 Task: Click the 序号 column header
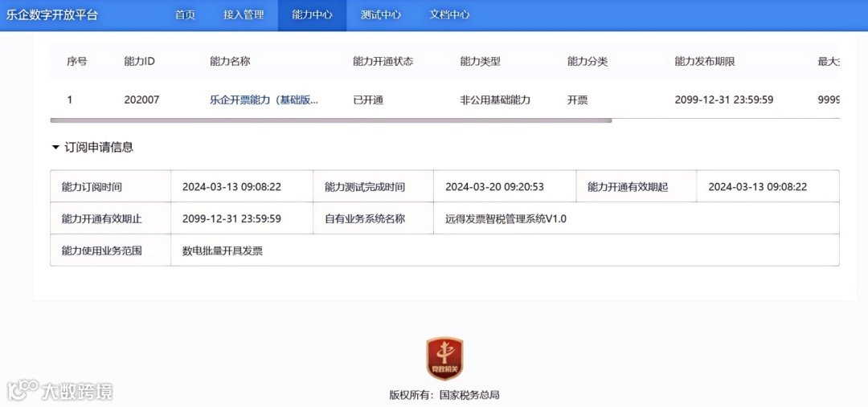(x=77, y=61)
